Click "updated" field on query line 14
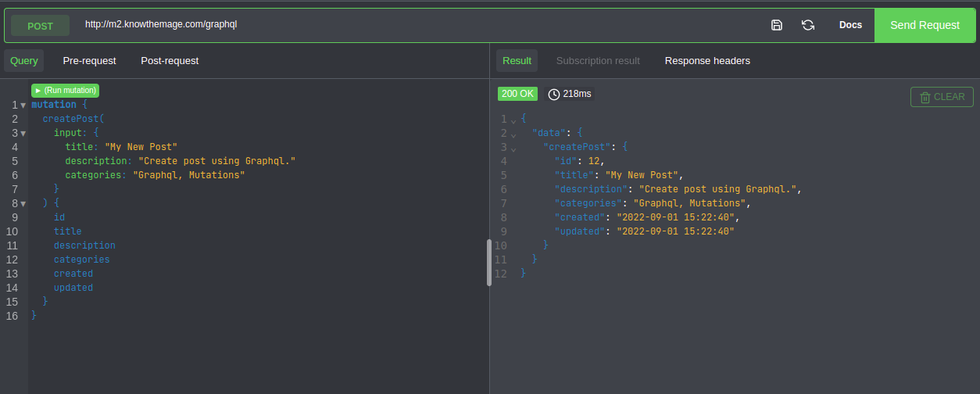 (x=73, y=288)
